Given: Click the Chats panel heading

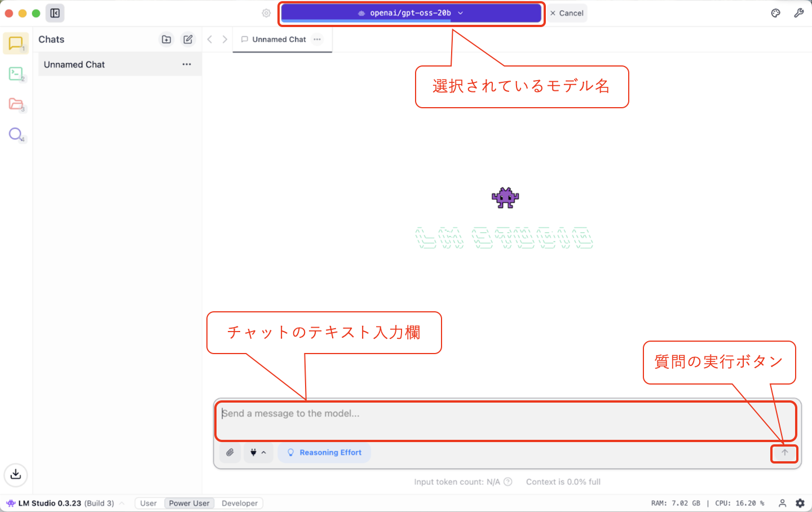Looking at the screenshot, I should tap(51, 39).
